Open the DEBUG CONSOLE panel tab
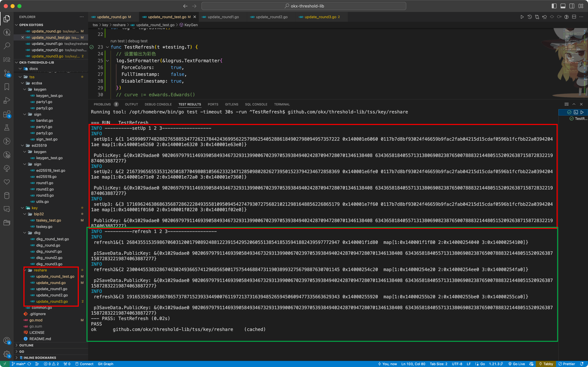 point(158,104)
